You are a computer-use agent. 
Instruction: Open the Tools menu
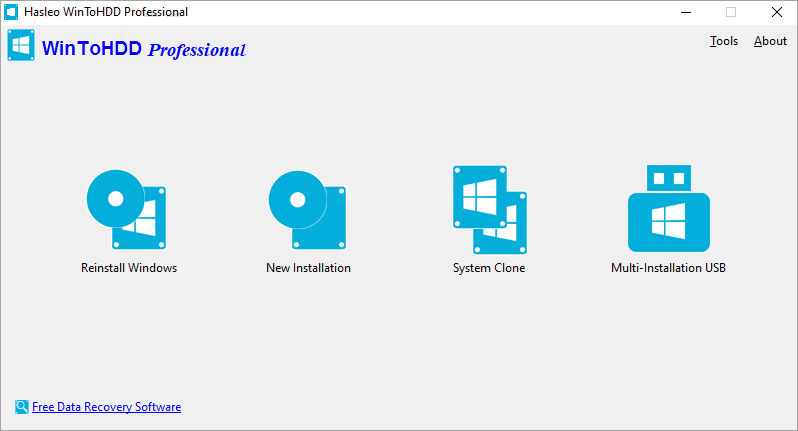click(x=724, y=41)
